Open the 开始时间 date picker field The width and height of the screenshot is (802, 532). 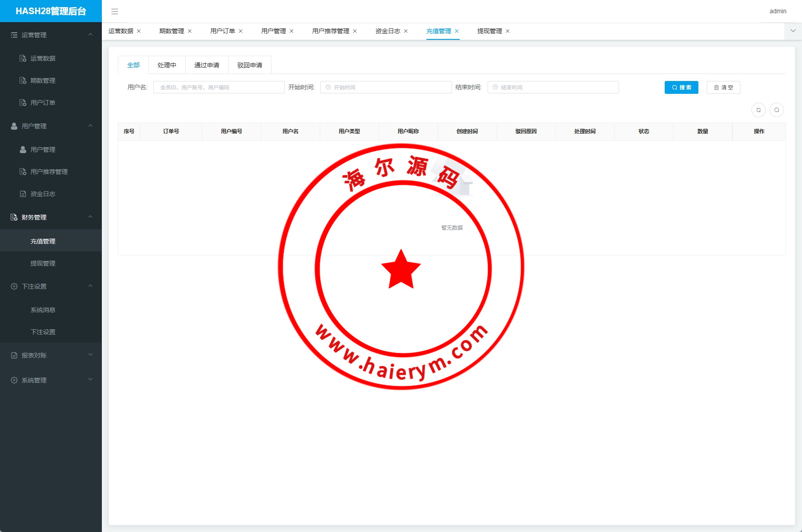click(x=386, y=88)
